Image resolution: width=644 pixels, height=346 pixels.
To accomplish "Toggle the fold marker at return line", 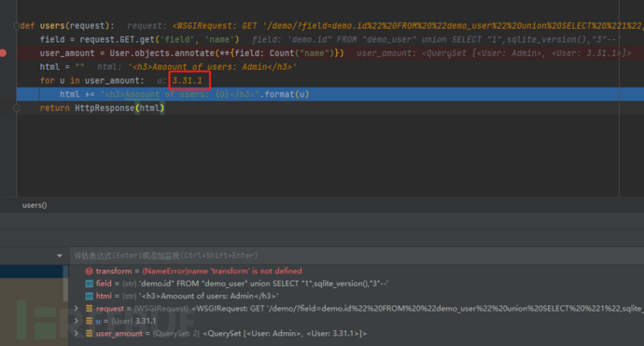I will point(17,108).
